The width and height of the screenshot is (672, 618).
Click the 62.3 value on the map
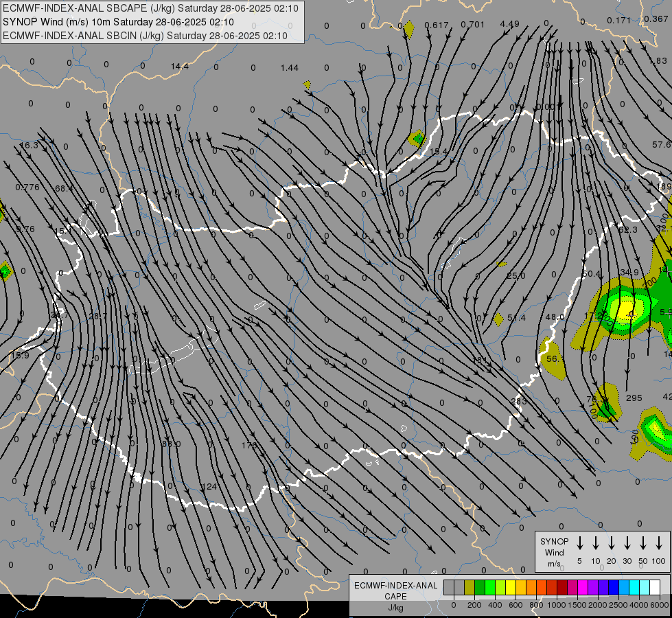tap(628, 230)
